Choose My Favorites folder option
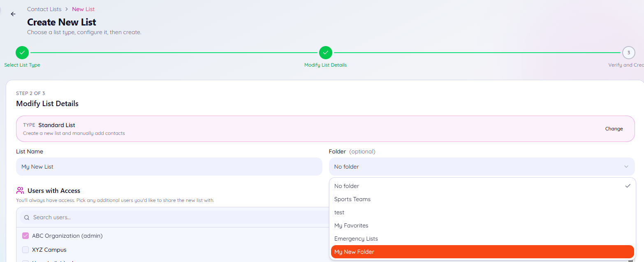Viewport: 644px width, 262px height. [482, 225]
